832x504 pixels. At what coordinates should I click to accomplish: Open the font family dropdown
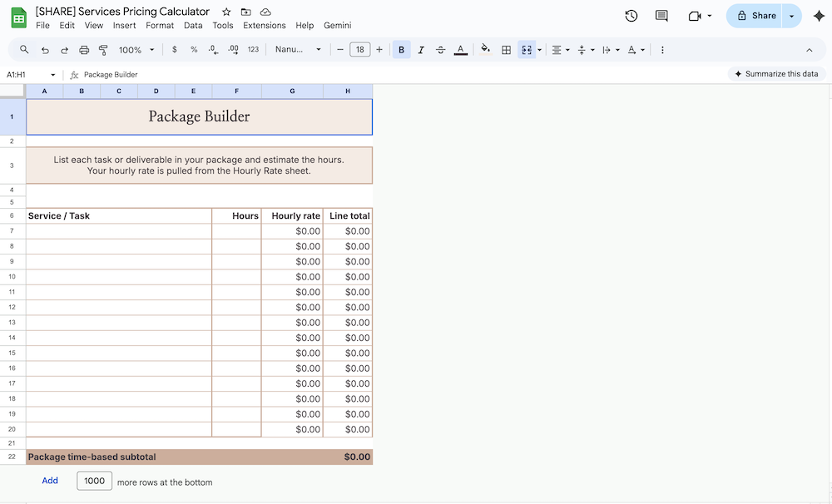click(x=298, y=49)
